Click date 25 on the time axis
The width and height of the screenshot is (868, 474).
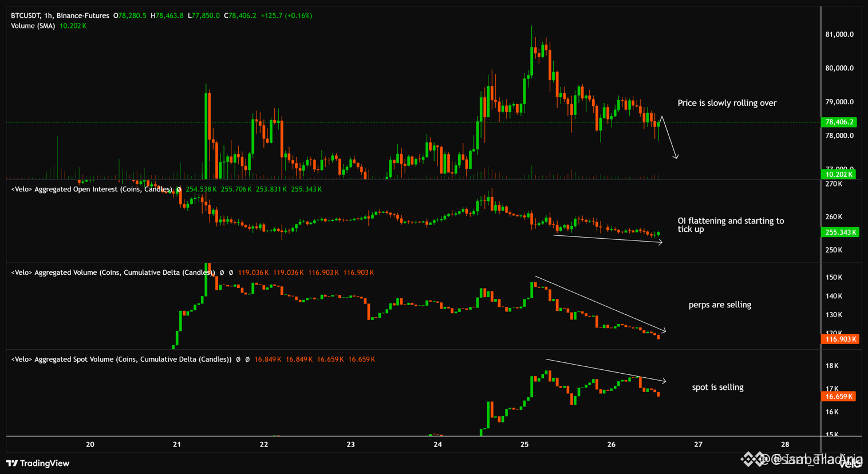(524, 444)
